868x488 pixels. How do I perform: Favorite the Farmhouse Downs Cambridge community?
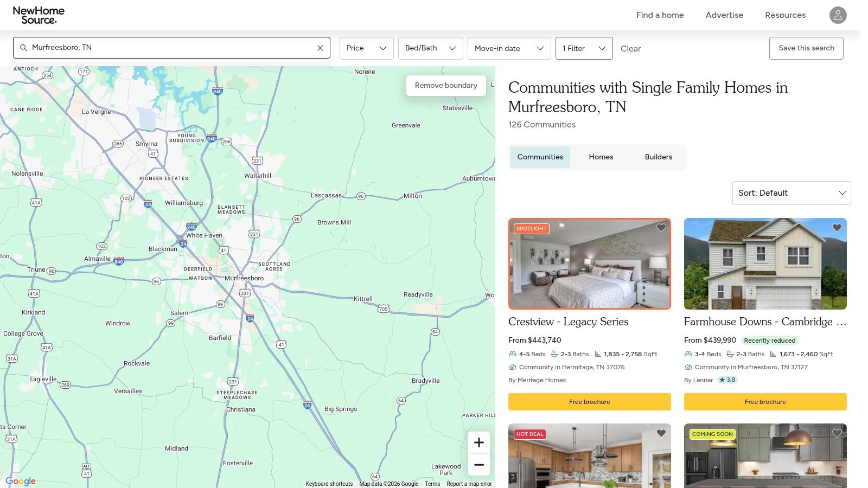(837, 228)
